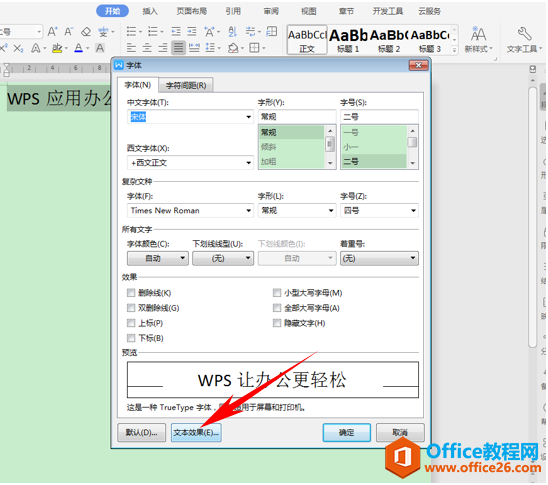Click the bulleted list icon
The image size is (548, 485).
click(x=131, y=31)
